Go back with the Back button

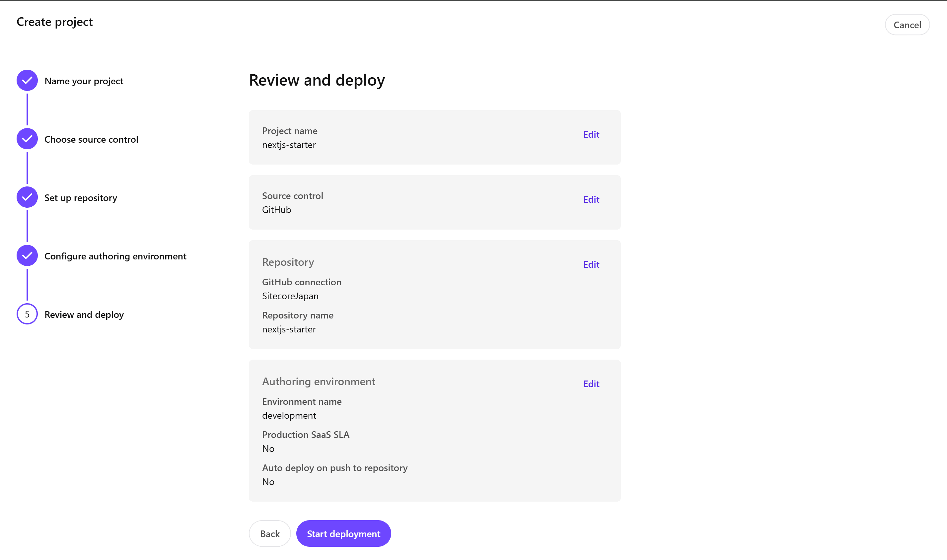(270, 533)
